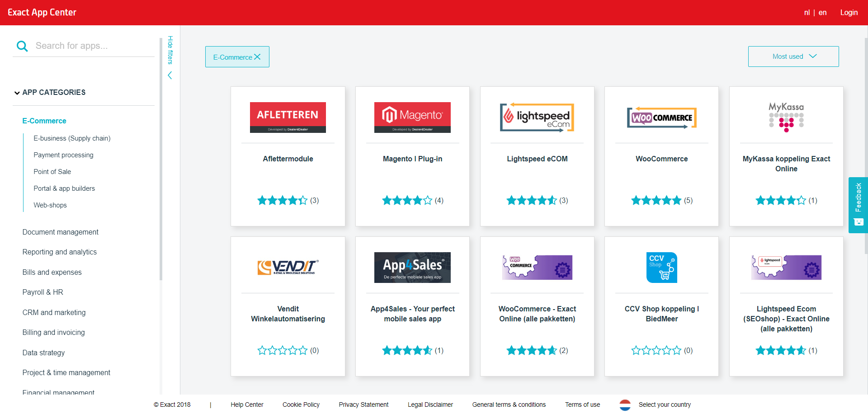This screenshot has height=414, width=868.
Task: Click the search magnifier icon in the sidebar
Action: point(22,46)
